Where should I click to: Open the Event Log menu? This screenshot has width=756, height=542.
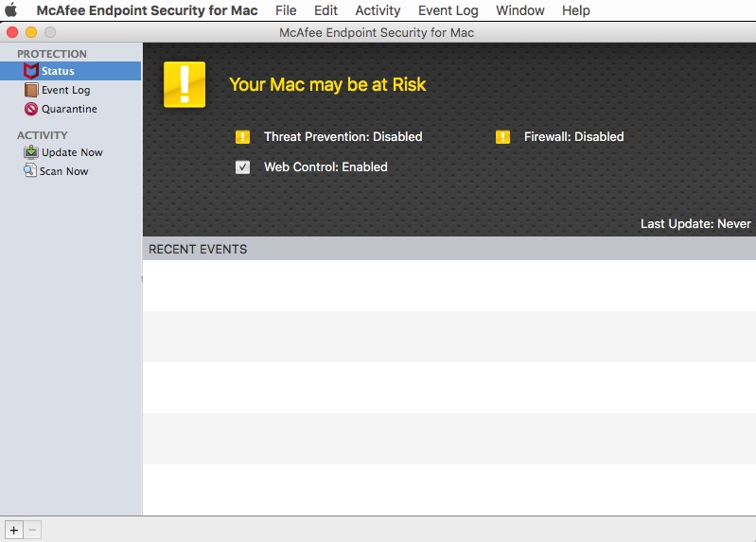[x=448, y=10]
